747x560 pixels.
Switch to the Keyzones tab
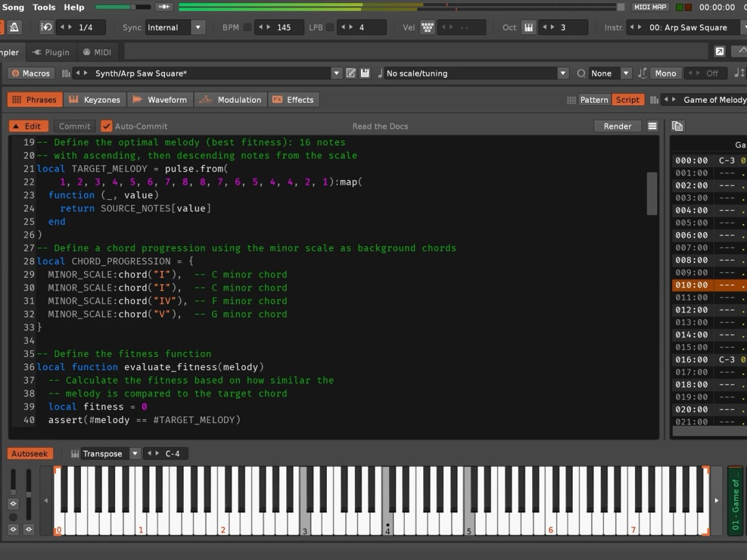coord(95,100)
